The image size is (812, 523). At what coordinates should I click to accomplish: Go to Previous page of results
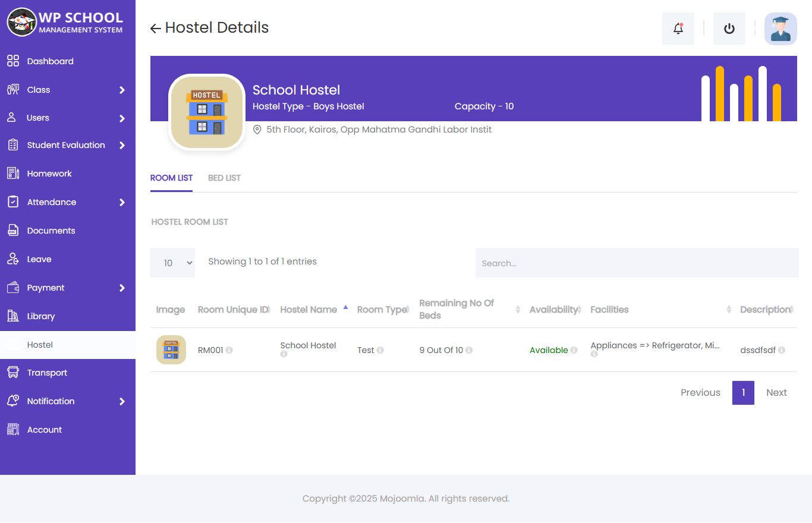tap(700, 393)
